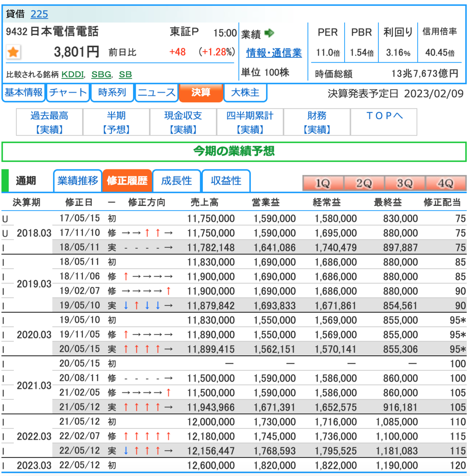This screenshot has height=476, width=470.
Task: Click the 2019.03 fiscal period cell
Action: point(34,284)
